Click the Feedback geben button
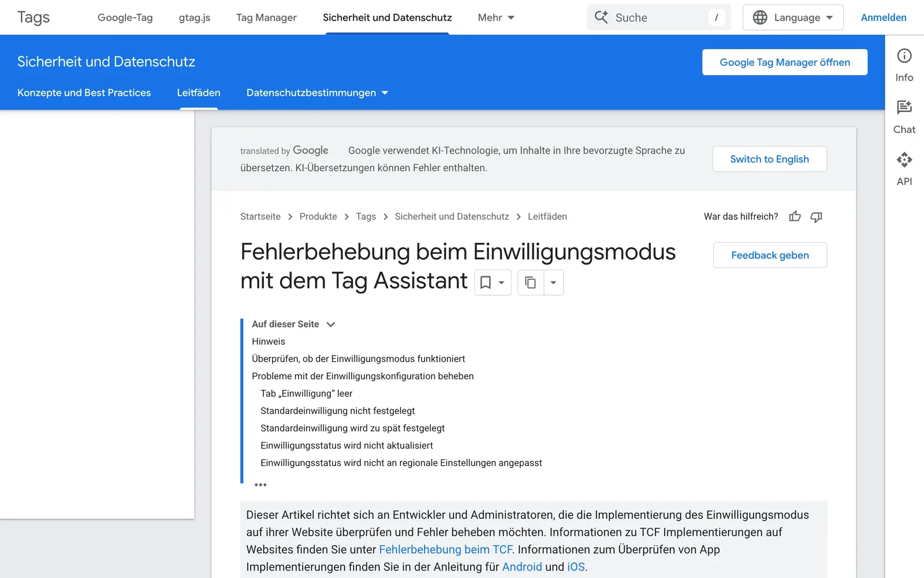 (770, 255)
